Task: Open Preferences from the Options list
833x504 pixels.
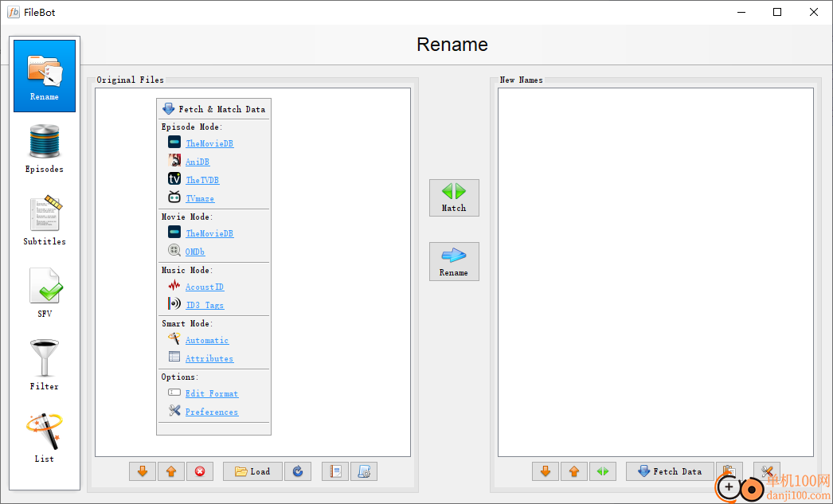Action: tap(212, 412)
